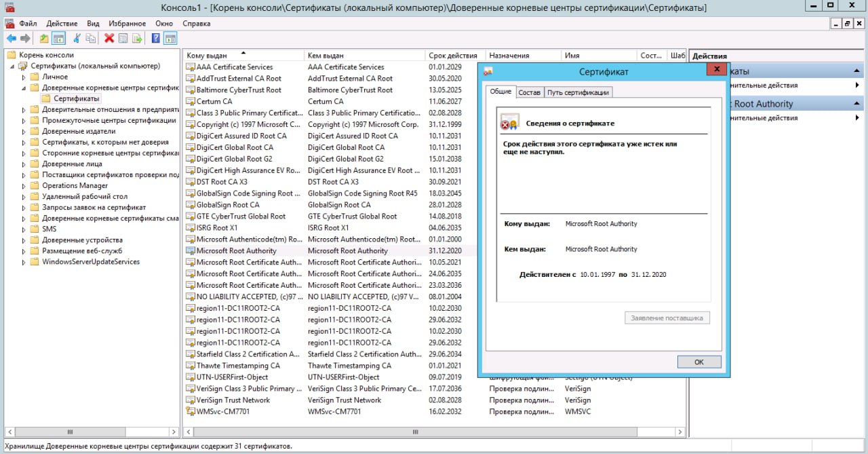Toggle the console tree show/hide icon
868x454 pixels.
pyautogui.click(x=58, y=38)
